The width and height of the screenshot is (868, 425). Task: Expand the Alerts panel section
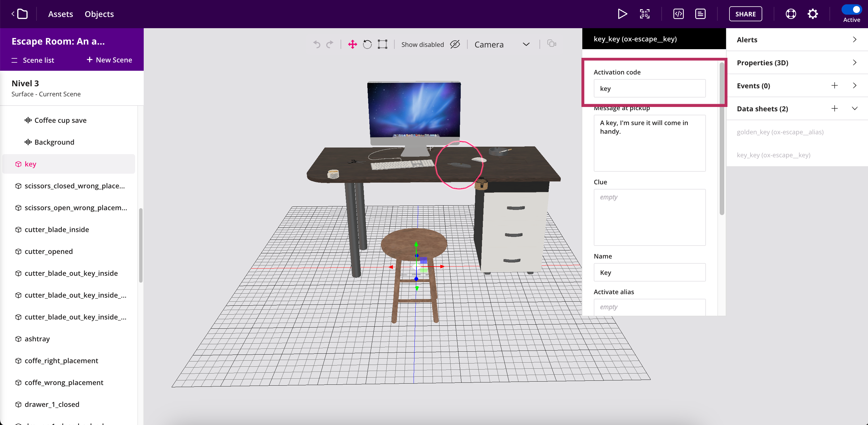click(854, 39)
